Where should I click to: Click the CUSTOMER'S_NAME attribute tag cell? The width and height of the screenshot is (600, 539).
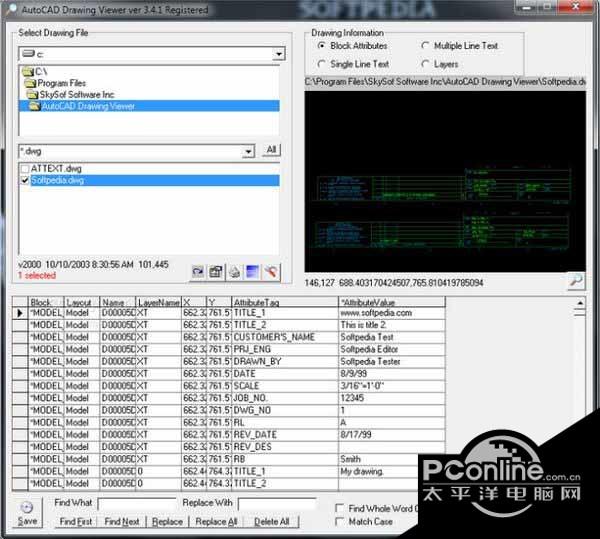(285, 337)
